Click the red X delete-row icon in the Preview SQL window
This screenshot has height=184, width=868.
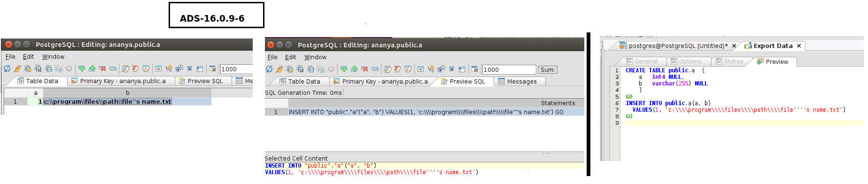(364, 69)
